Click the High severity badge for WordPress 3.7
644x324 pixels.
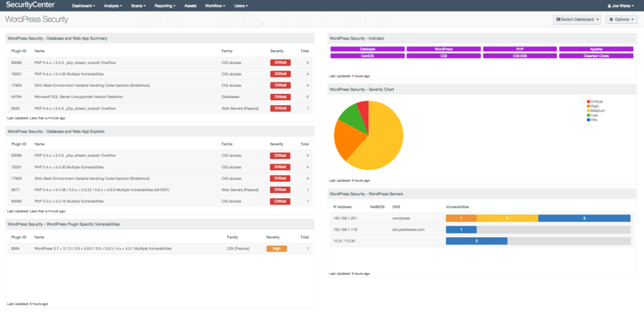277,249
